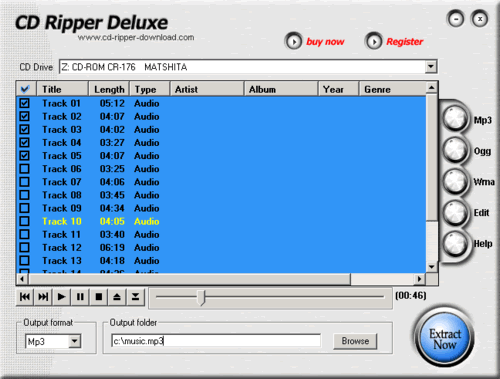500x379 pixels.
Task: Sort by Genre column header
Action: click(x=393, y=89)
